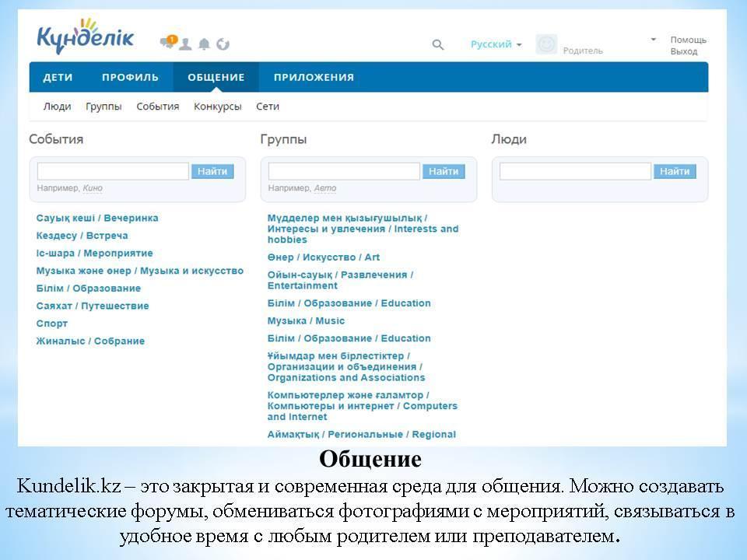Focus the События search field
This screenshot has width=747, height=560.
click(x=113, y=171)
